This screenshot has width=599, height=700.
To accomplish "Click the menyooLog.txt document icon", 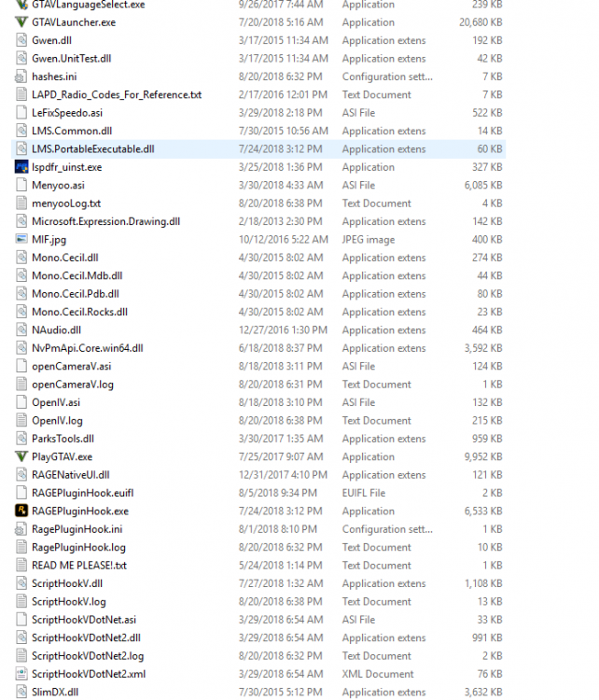I will coord(21,203).
